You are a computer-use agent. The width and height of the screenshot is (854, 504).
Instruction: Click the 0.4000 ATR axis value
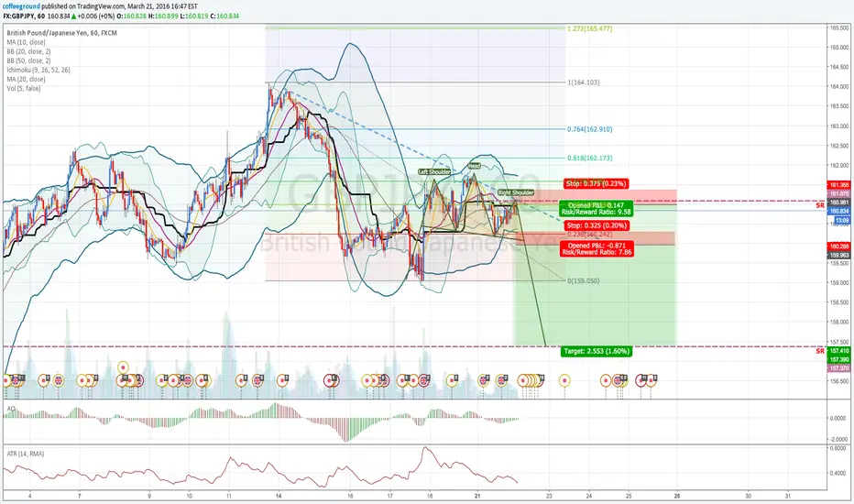tap(838, 473)
